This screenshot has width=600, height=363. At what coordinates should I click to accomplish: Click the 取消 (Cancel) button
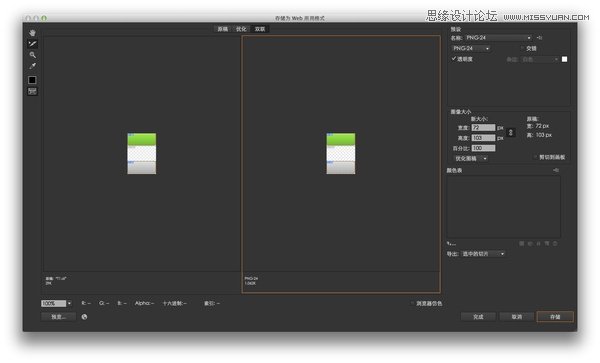517,317
